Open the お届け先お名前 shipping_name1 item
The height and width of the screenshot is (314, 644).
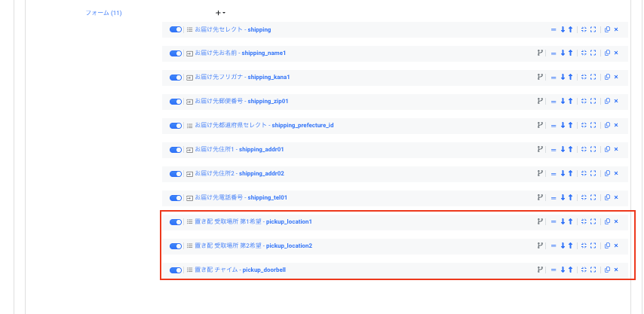241,53
